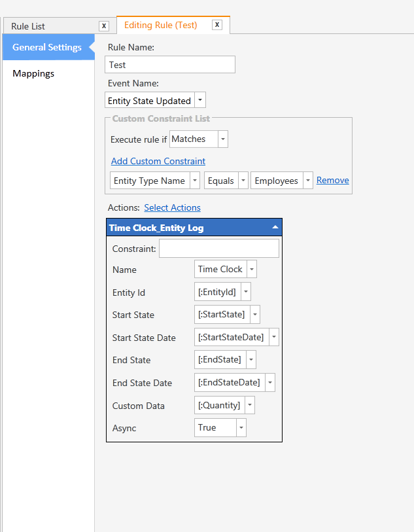This screenshot has height=532, width=414.
Task: Click the Select Actions link
Action: (x=172, y=207)
